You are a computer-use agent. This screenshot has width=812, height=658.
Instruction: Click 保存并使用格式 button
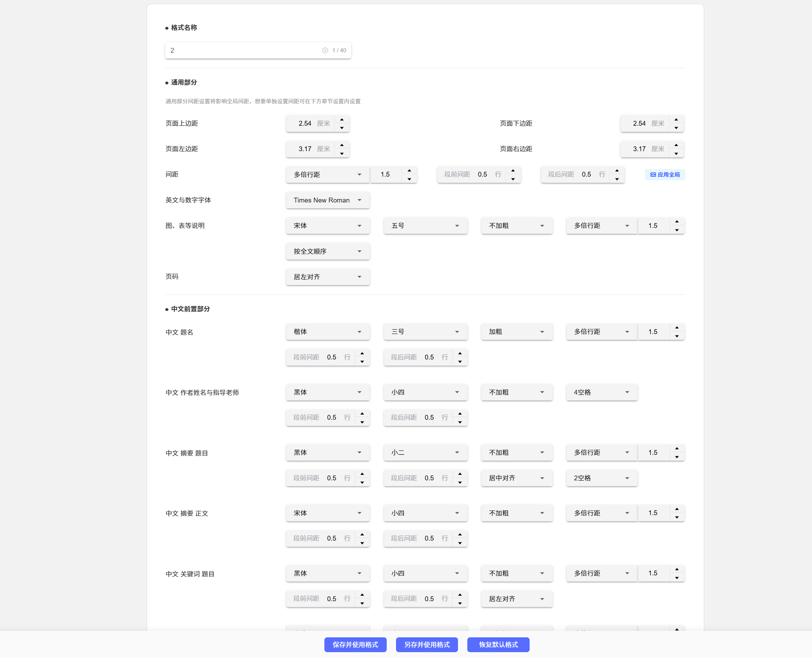(x=355, y=645)
